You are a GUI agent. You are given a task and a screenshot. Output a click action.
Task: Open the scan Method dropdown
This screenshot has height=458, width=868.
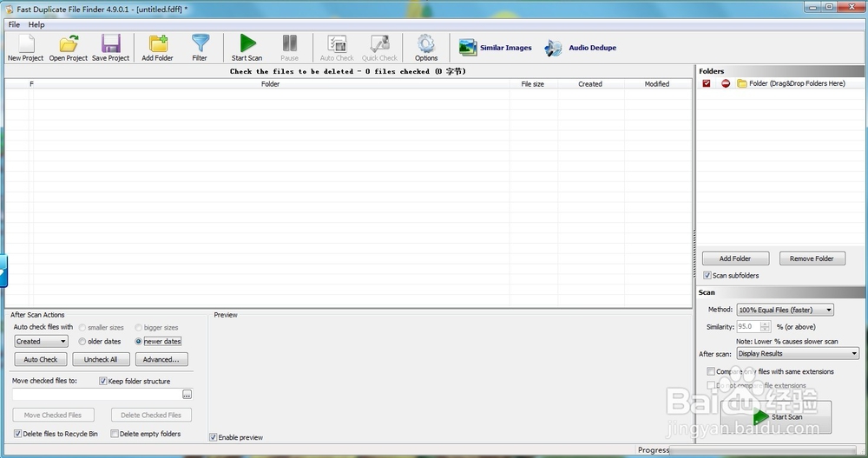pos(785,310)
